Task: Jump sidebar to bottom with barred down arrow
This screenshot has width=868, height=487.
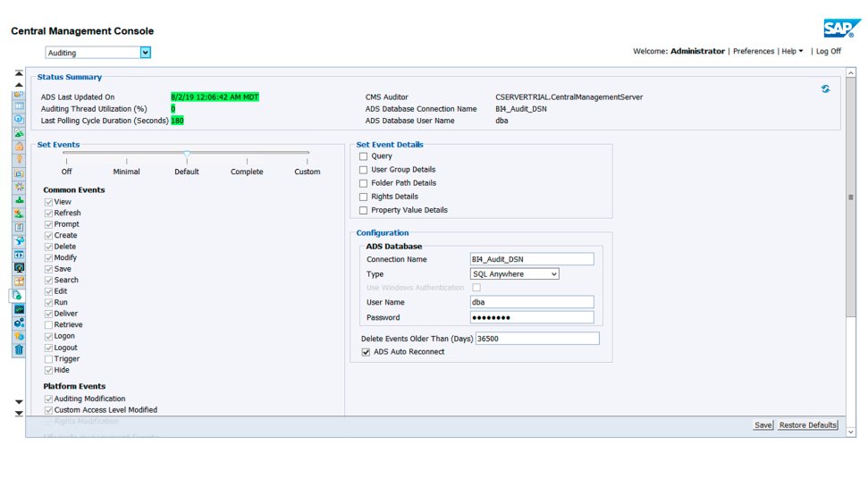Action: pyautogui.click(x=19, y=414)
